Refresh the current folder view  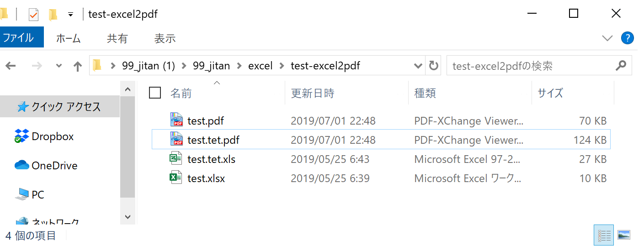(434, 66)
